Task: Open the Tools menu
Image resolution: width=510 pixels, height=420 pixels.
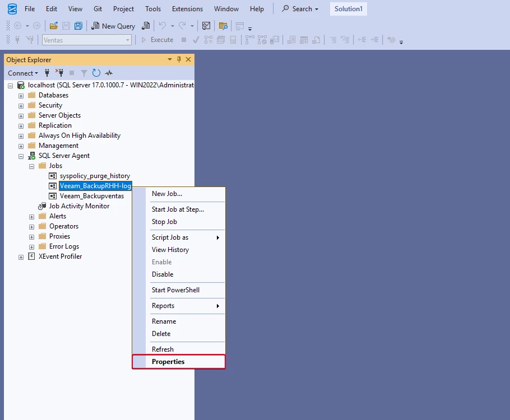Action: (x=153, y=9)
